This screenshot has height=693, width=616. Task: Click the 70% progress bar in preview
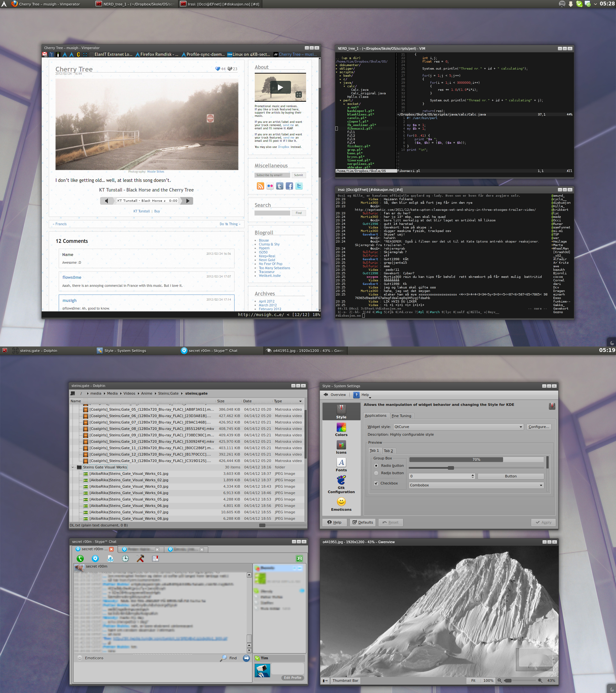pyautogui.click(x=476, y=459)
